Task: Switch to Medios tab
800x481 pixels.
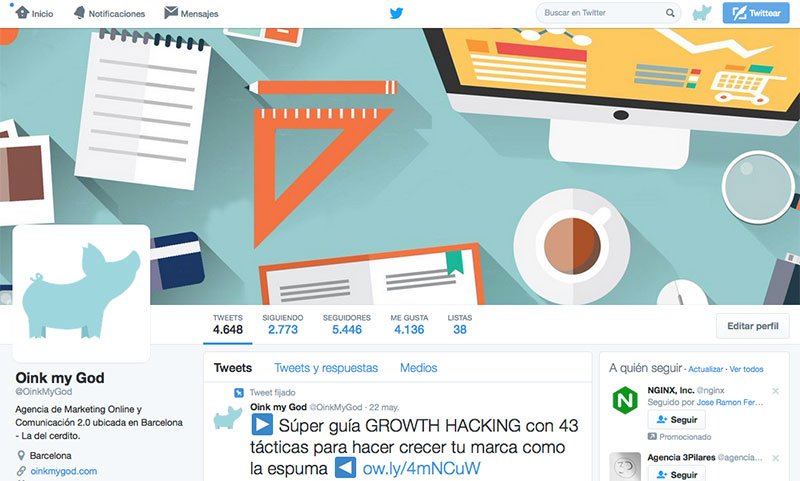Action: [x=418, y=368]
